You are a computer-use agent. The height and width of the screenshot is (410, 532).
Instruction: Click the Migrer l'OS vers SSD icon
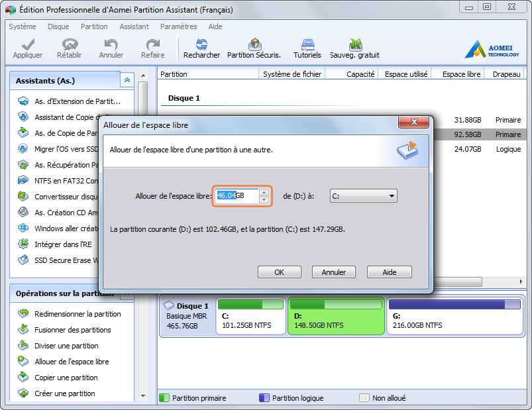click(x=23, y=149)
